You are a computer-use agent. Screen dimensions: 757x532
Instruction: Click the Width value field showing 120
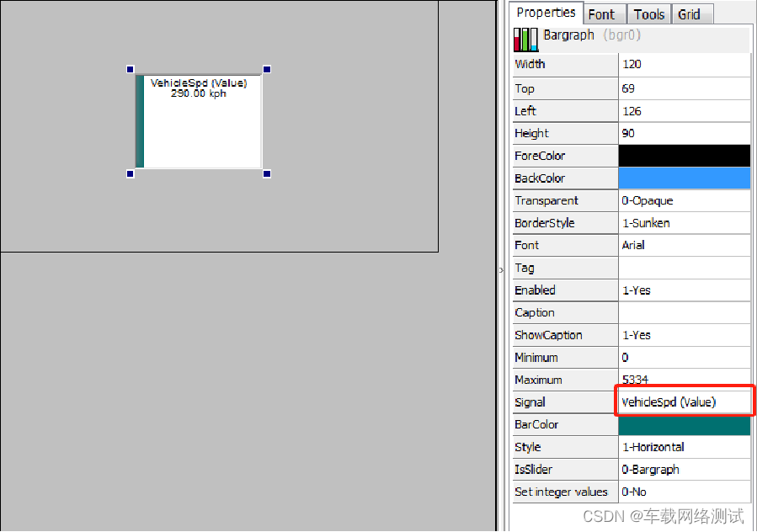684,64
